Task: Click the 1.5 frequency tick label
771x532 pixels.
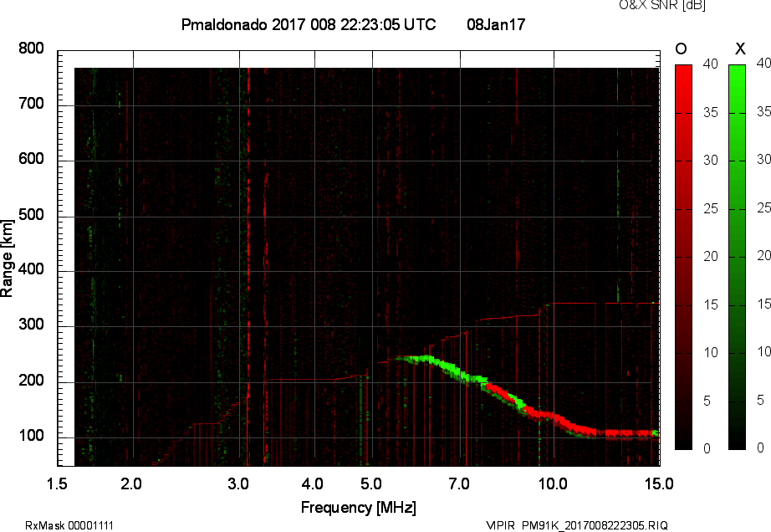Action: [57, 484]
